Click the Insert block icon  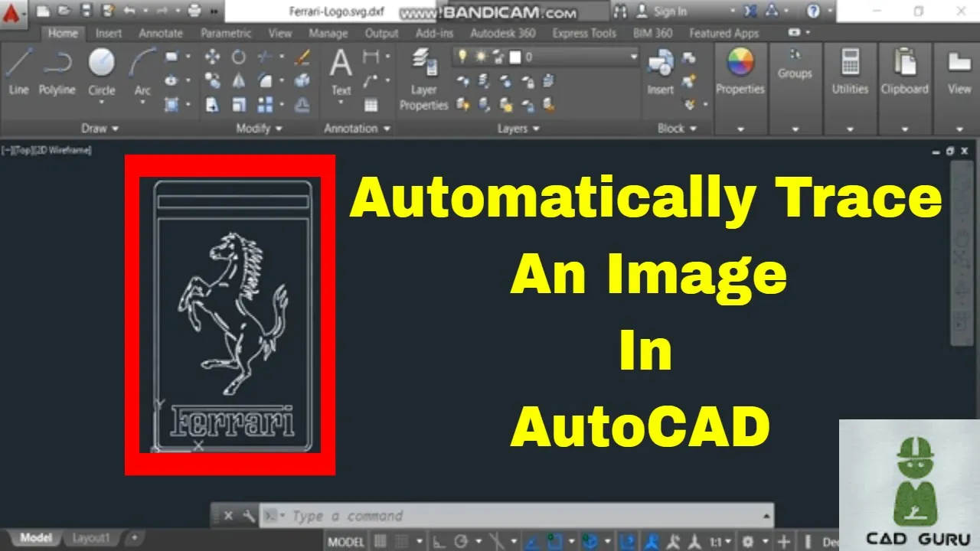[x=660, y=73]
